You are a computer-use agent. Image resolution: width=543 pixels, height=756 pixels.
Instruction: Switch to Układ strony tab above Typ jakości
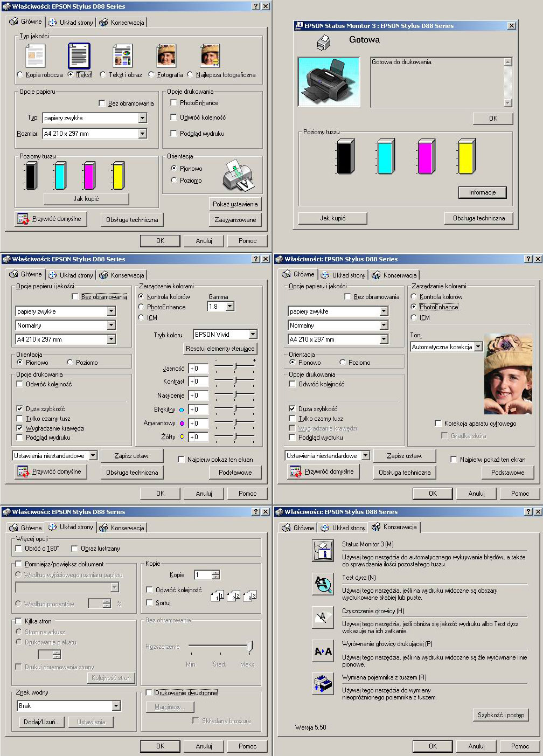coord(71,23)
